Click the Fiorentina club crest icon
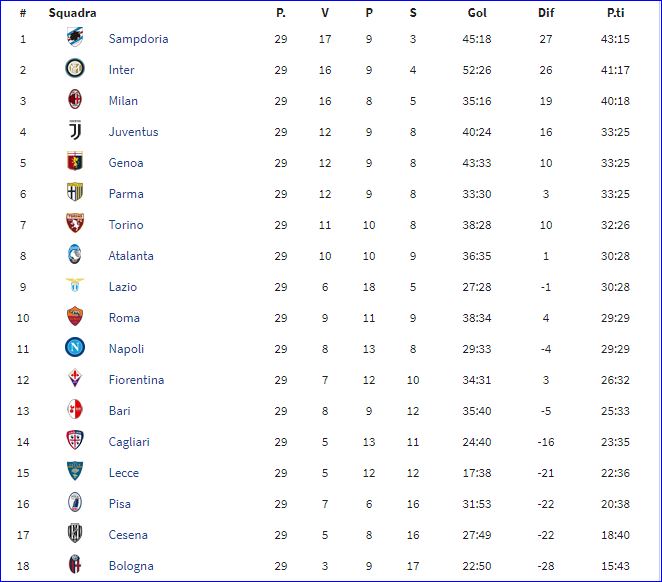The height and width of the screenshot is (582, 662). (x=75, y=379)
